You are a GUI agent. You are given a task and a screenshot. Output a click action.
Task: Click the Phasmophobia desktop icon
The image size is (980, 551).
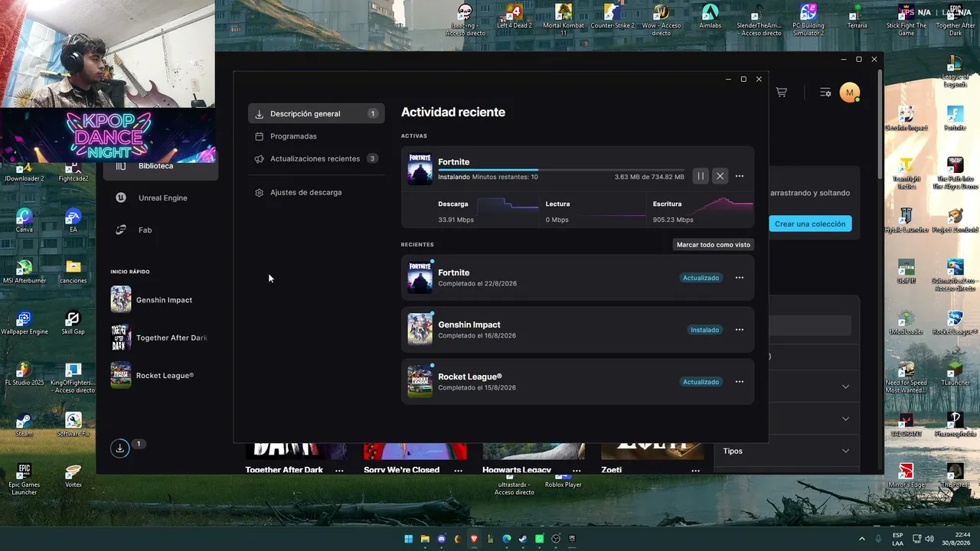pos(955,425)
